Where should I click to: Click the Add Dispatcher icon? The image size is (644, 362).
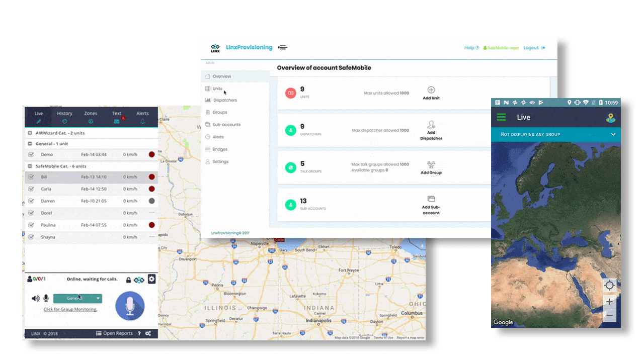pyautogui.click(x=431, y=125)
